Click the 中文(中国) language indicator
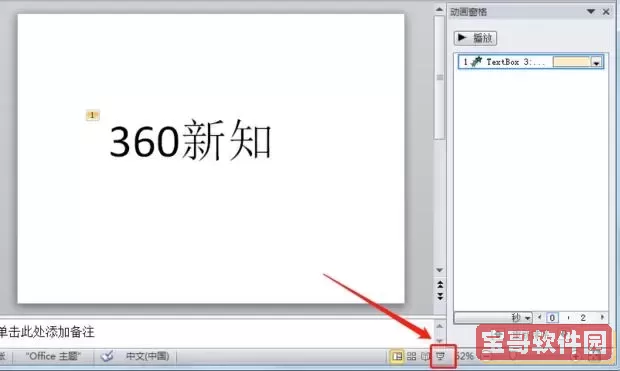 point(147,356)
